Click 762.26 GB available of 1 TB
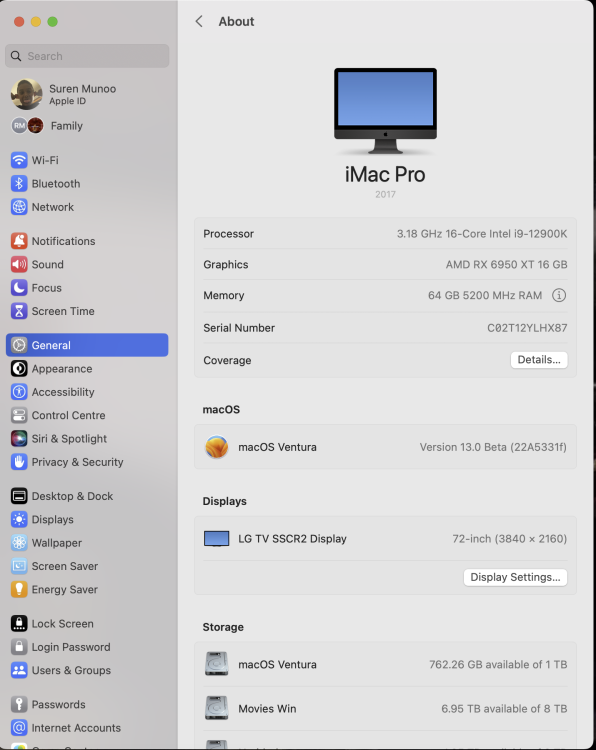Image resolution: width=596 pixels, height=750 pixels. [498, 664]
